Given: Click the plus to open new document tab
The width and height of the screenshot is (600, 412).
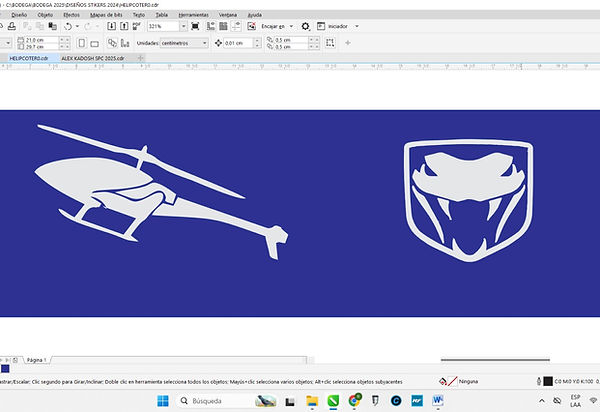Looking at the screenshot, I should 140,58.
